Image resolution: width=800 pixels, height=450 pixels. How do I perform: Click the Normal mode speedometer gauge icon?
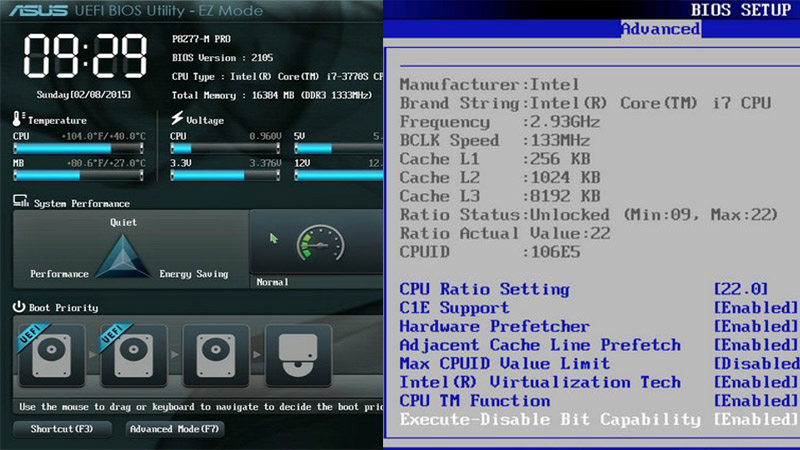pos(320,244)
